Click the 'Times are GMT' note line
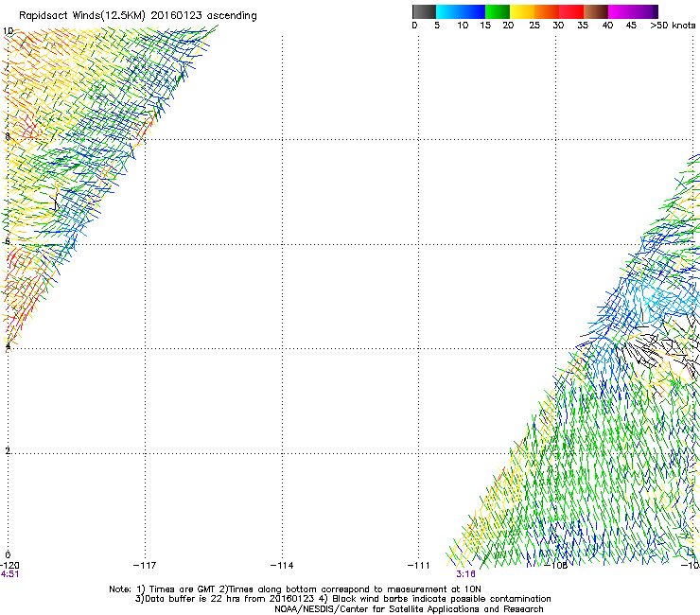 pyautogui.click(x=294, y=589)
